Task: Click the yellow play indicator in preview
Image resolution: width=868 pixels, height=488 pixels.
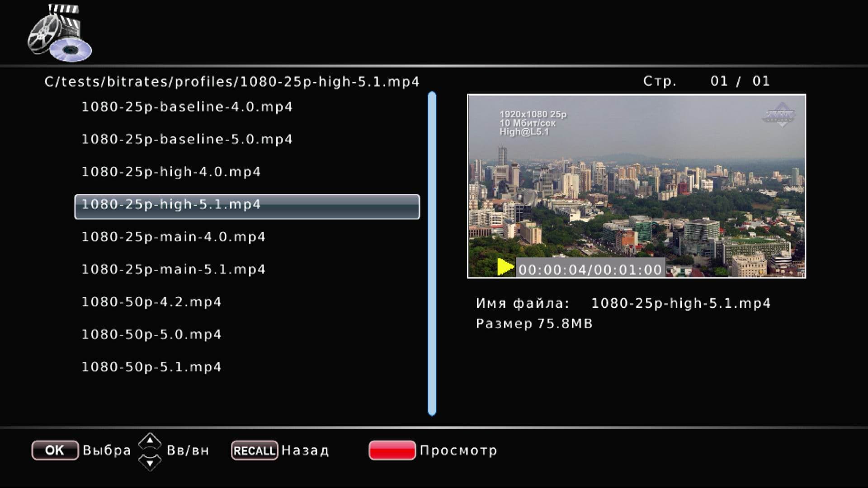Action: (x=505, y=267)
